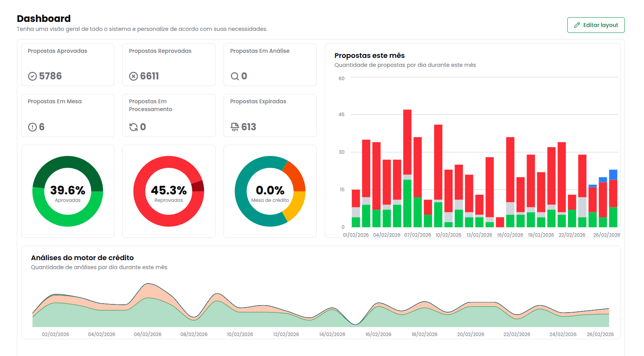Click the pencil icon in Editar layout

point(577,25)
